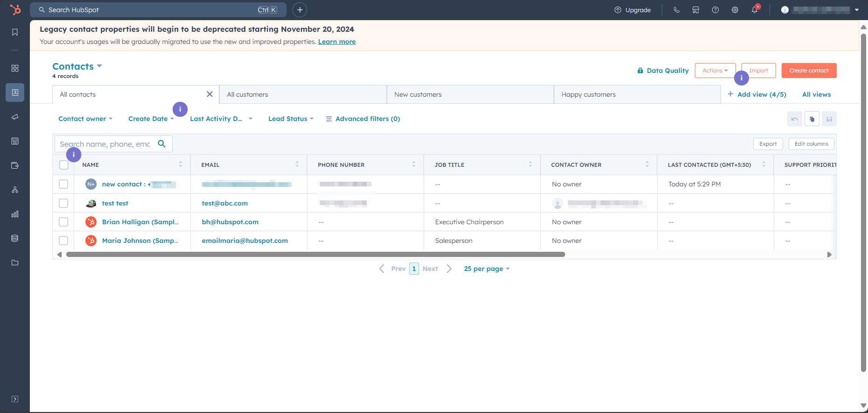Open the Actions dropdown button

coord(715,71)
